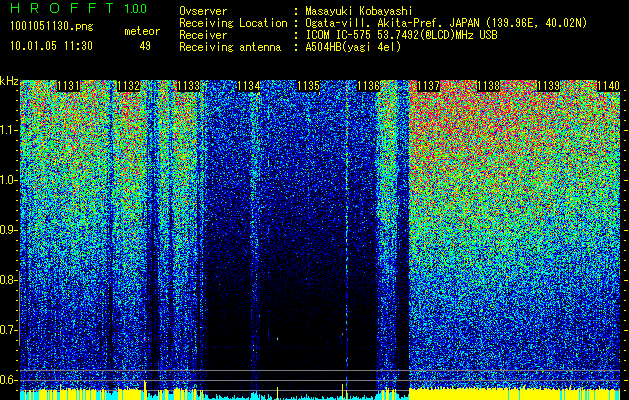629x400 pixels.
Task: Click observer name Masayuki Kobayashi
Action: [x=358, y=11]
